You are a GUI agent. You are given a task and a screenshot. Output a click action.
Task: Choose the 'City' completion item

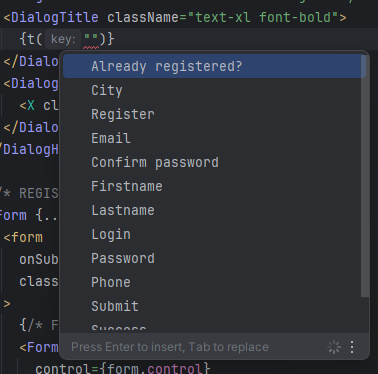(x=214, y=90)
